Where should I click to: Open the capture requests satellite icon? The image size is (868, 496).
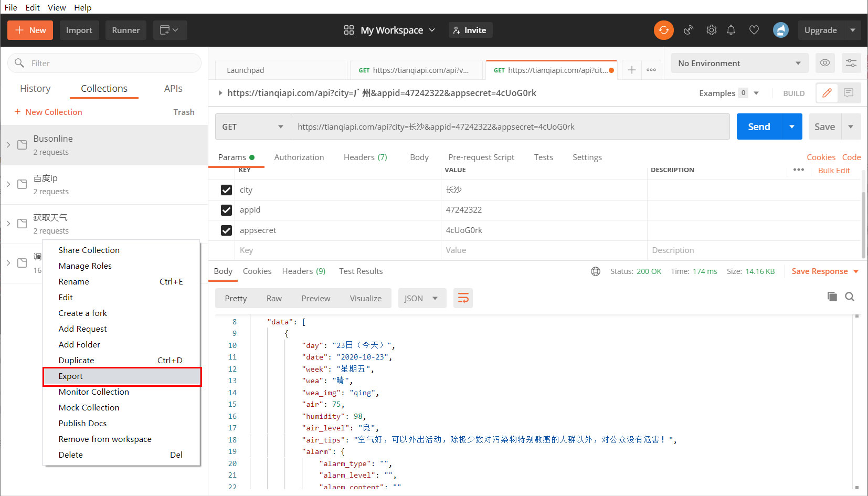point(689,30)
